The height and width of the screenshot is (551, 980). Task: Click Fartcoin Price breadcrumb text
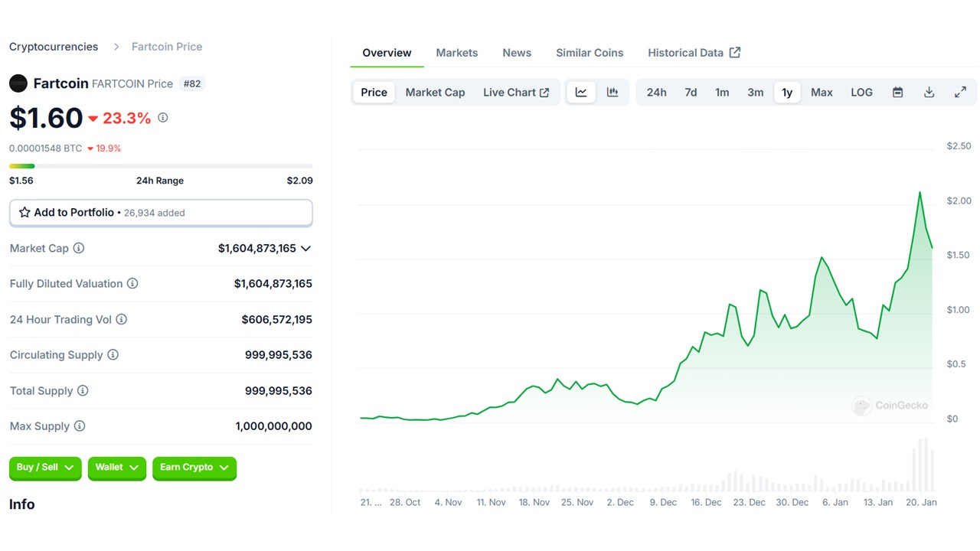[x=167, y=47]
